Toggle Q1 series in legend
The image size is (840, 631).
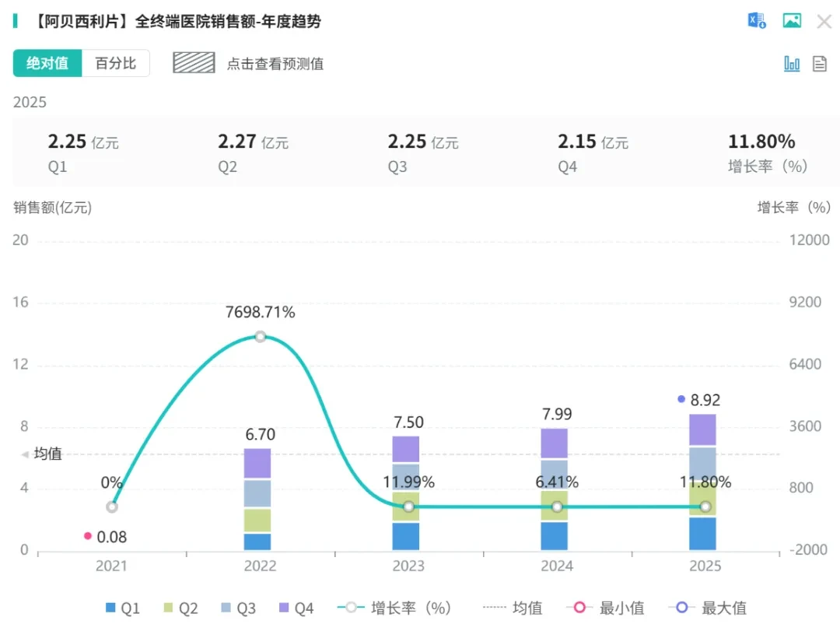click(123, 608)
